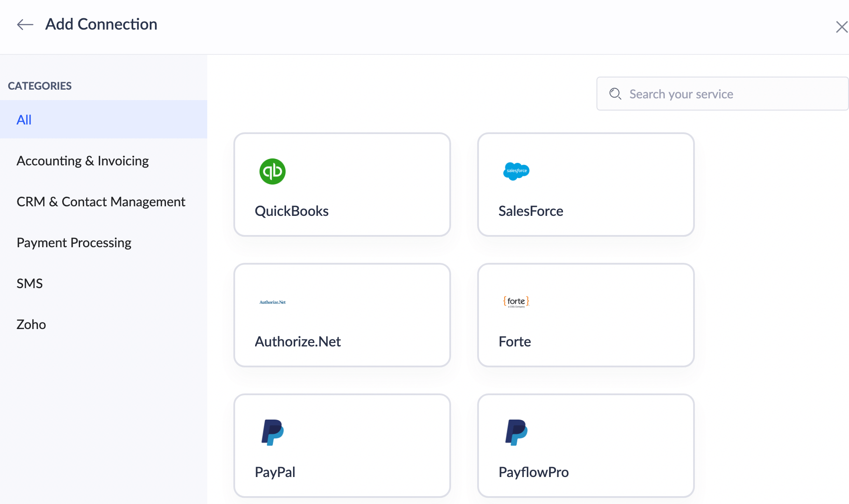
Task: Choose the Authorize.Net card label
Action: pos(298,342)
